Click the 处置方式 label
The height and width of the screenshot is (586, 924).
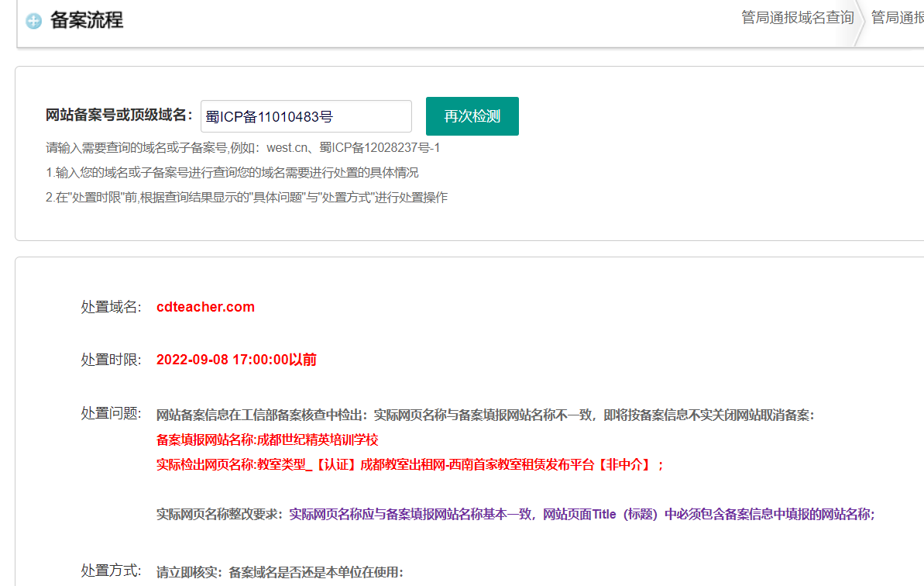(x=111, y=571)
